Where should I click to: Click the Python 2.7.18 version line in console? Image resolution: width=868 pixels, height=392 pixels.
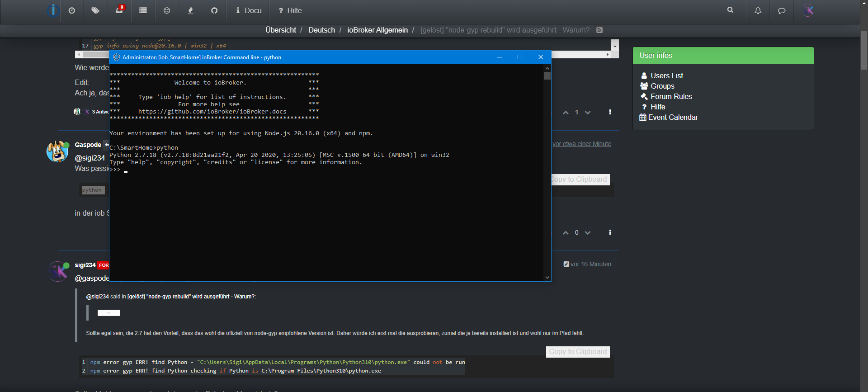coord(279,155)
